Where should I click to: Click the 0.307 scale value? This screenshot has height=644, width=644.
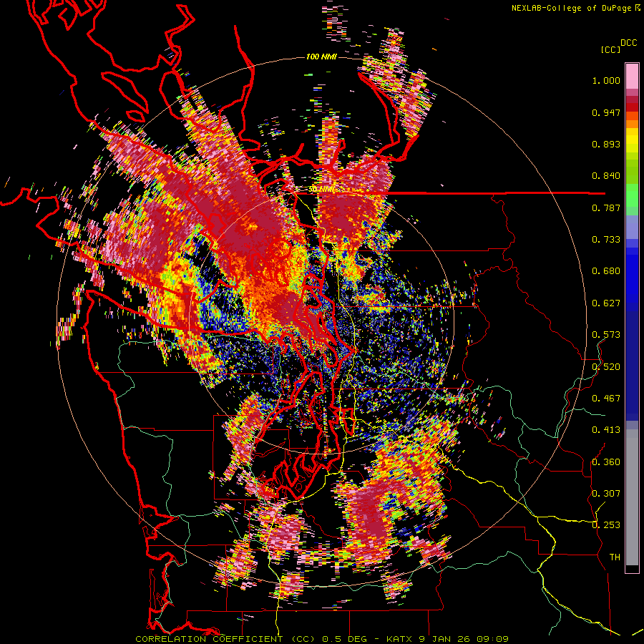click(606, 493)
